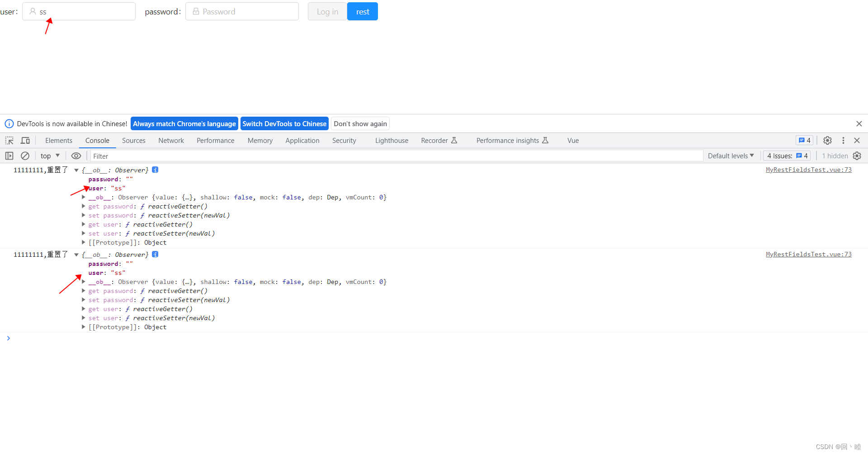Create a live expression with the eye icon
868x454 pixels.
(76, 156)
